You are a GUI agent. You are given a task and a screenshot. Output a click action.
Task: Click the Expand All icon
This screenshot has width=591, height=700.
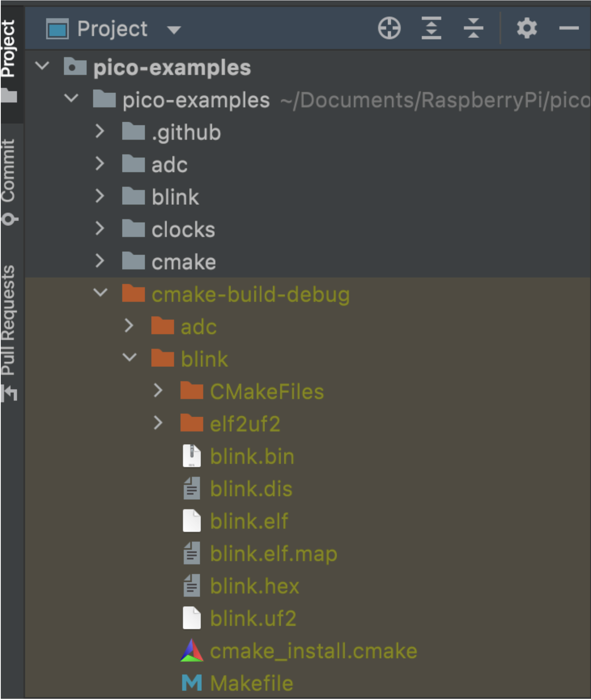click(x=431, y=28)
